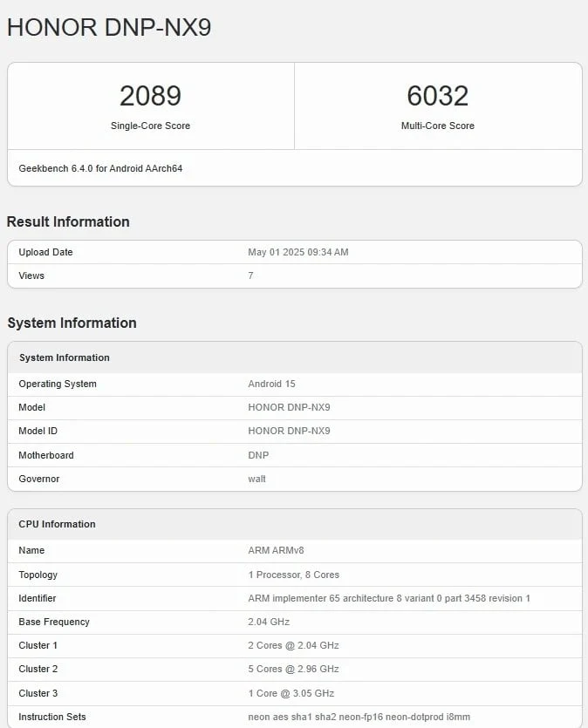The image size is (588, 728).
Task: Select 5 Cores @ 2.96 GHz value
Action: (293, 669)
